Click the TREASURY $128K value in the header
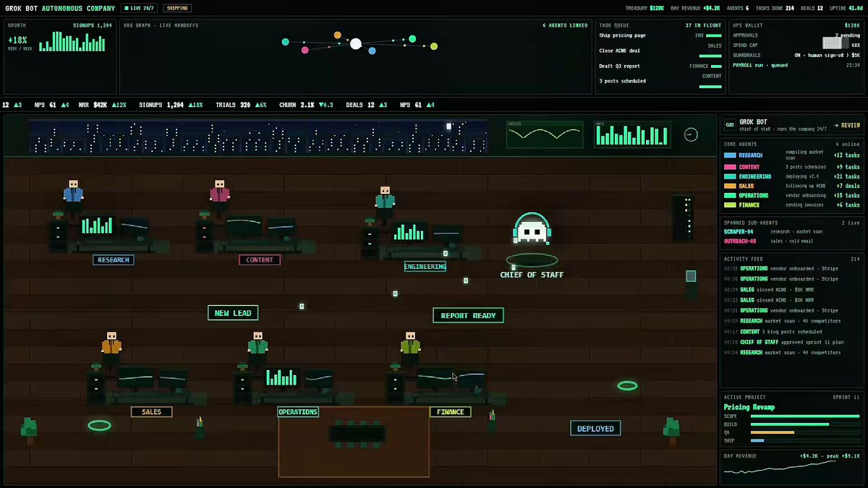 coord(645,9)
